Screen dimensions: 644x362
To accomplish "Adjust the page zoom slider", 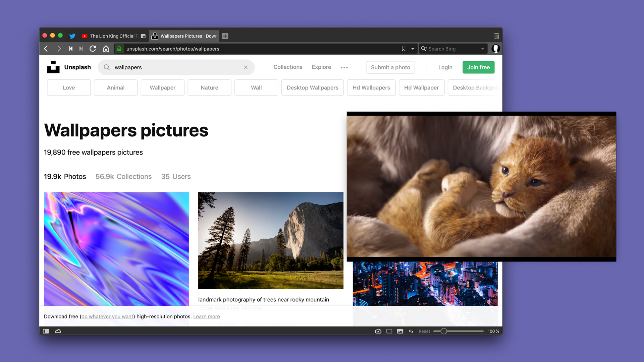I will [459, 331].
